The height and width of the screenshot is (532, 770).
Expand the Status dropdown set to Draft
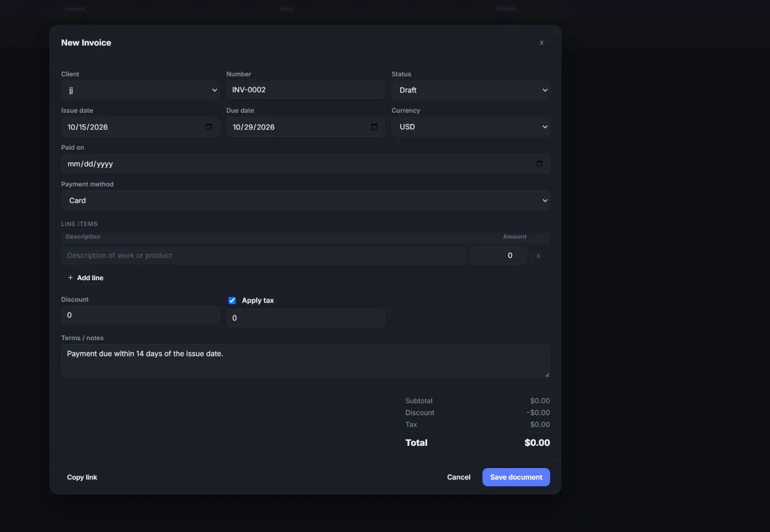click(x=471, y=90)
